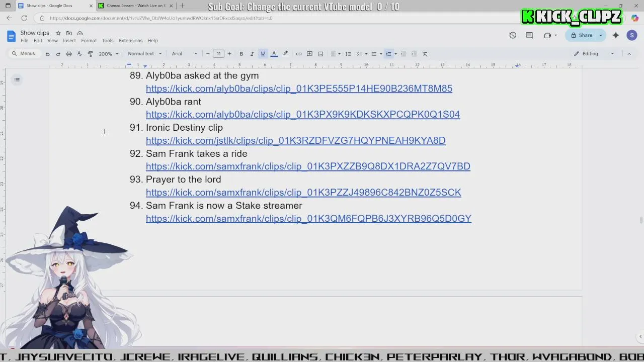Click the Menus search box
The width and height of the screenshot is (644, 362).
pyautogui.click(x=24, y=54)
